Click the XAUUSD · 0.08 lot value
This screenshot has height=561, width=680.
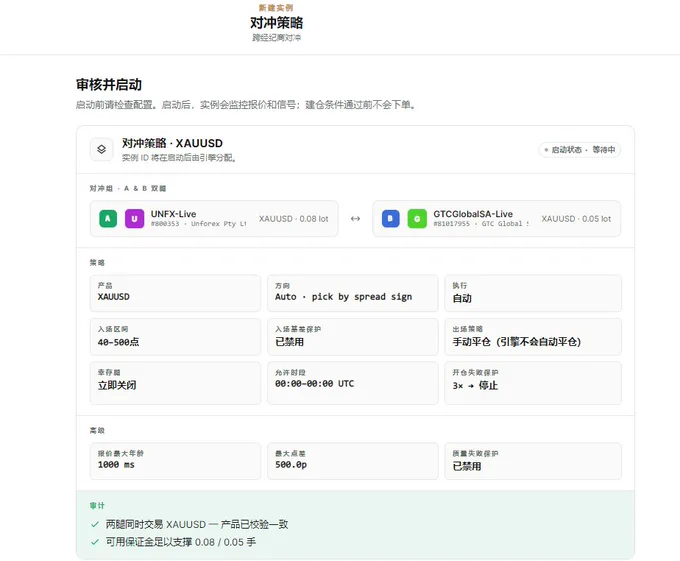294,219
